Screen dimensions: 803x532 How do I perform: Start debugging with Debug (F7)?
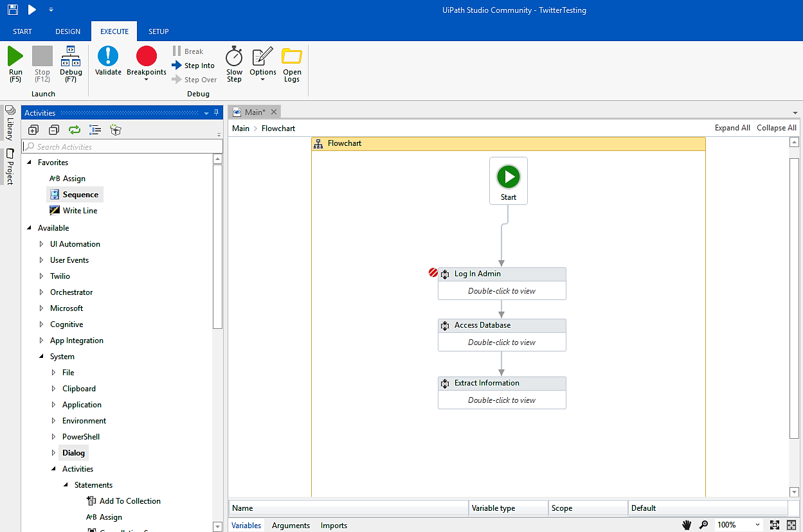pos(71,64)
